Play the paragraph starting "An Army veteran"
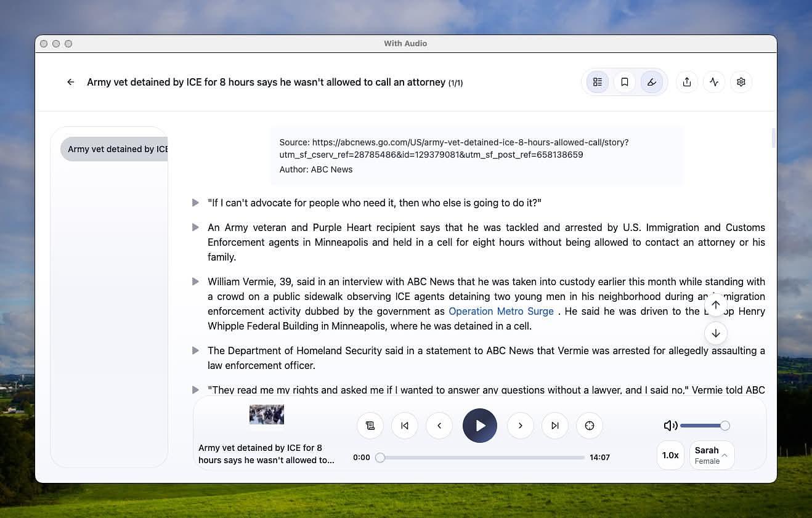Viewport: 812px width, 518px height. coord(195,227)
